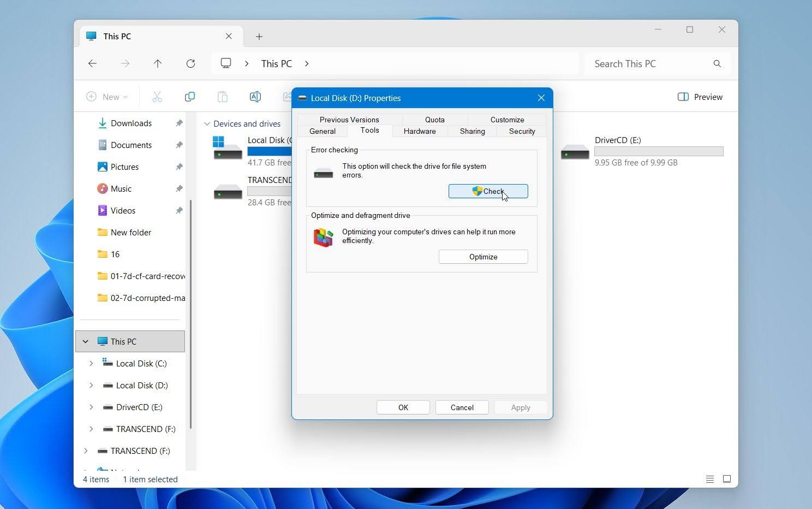Switch to the Sharing tab
This screenshot has width=812, height=509.
click(x=473, y=132)
